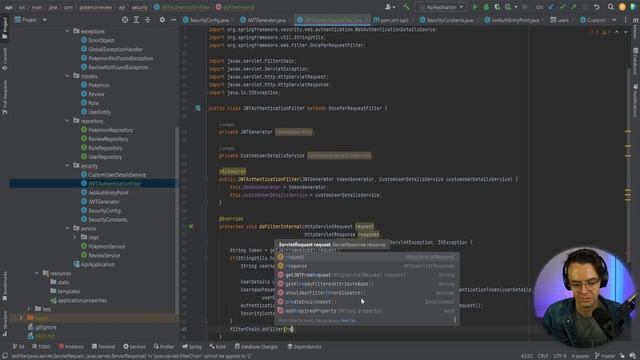Run ApiApplication with coverage
Image resolution: width=640 pixels, height=360 pixels.
497,7
